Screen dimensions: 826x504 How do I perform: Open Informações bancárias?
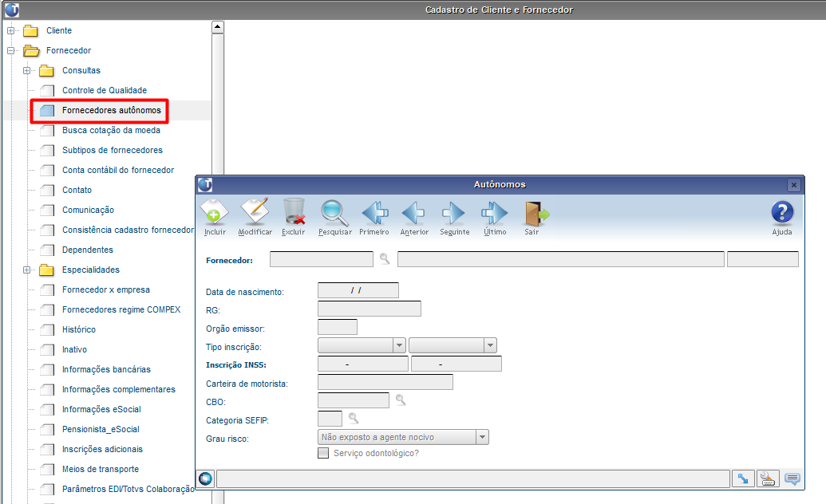pos(106,370)
